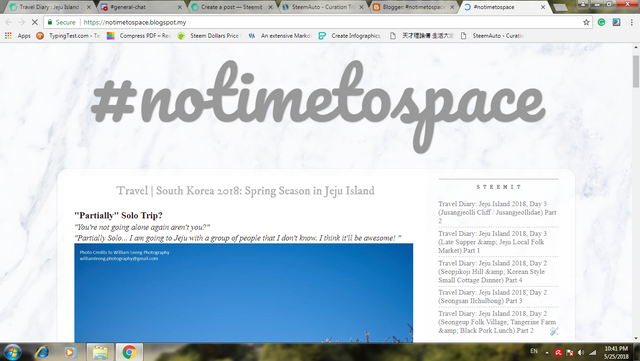Open the Chinese-titled bookmark
Image resolution: width=640 pixels, height=361 pixels.
(421, 36)
